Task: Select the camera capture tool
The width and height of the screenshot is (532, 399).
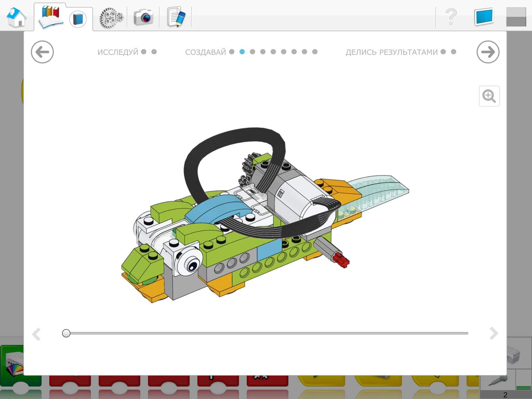Action: 144,17
